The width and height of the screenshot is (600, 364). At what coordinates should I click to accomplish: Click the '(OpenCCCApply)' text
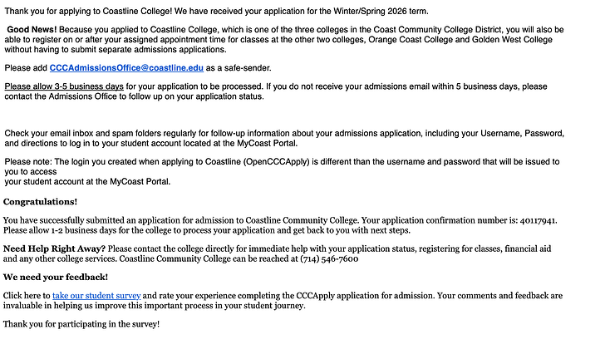coord(283,161)
